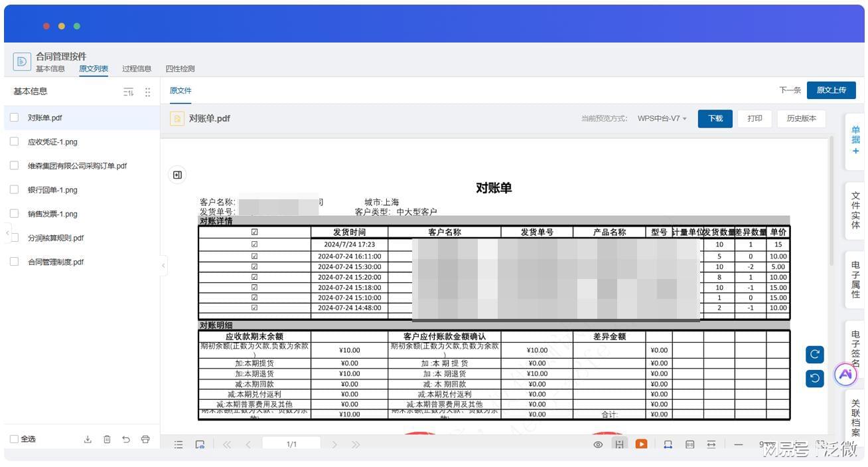Toggle the eye view icon in the bottom toolbar

598,444
